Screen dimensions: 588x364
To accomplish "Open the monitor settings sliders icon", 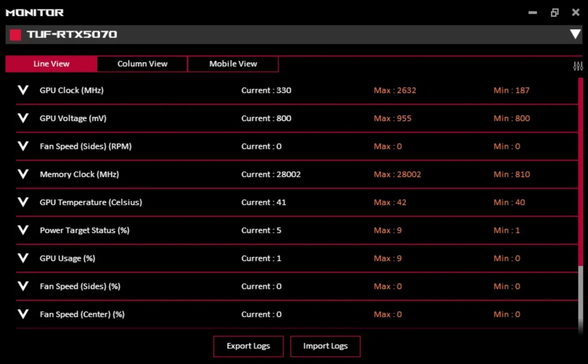I will (x=578, y=66).
